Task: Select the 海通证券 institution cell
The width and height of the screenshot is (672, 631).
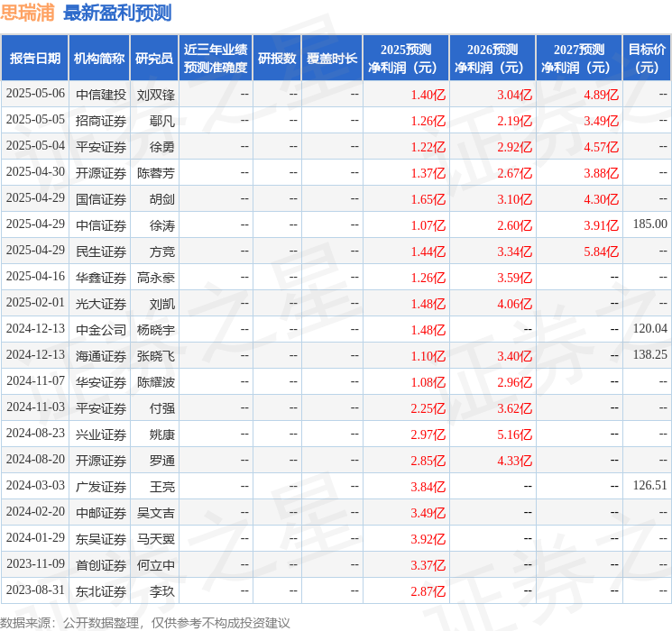Action: pos(101,356)
